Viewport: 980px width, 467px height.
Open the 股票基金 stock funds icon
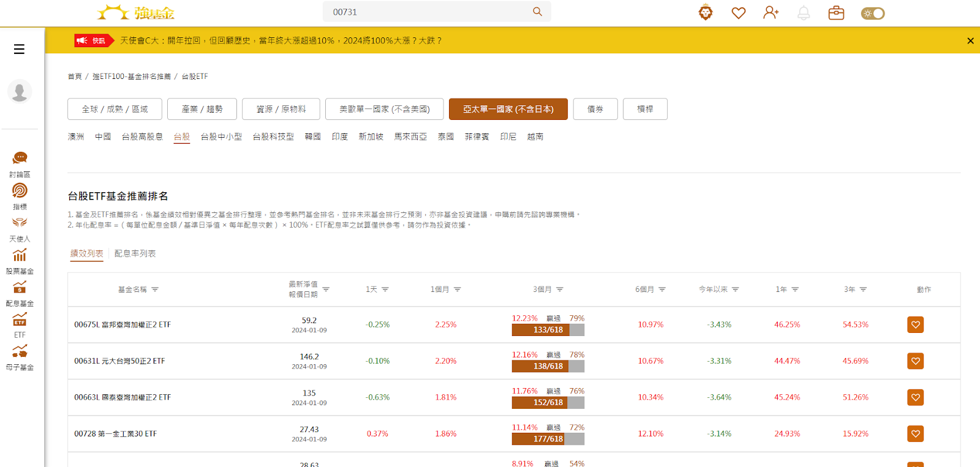(x=20, y=255)
